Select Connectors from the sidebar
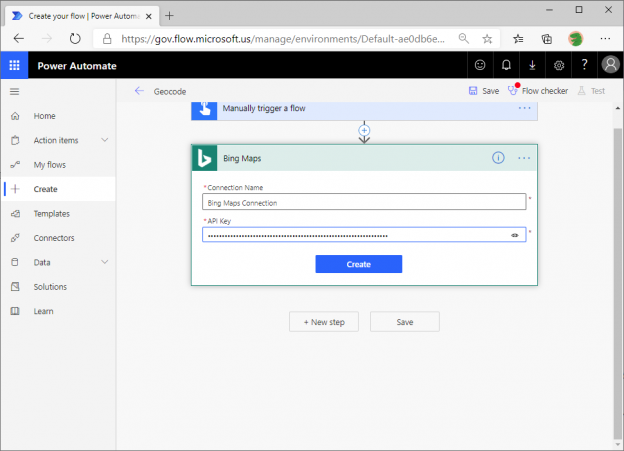 [x=53, y=238]
